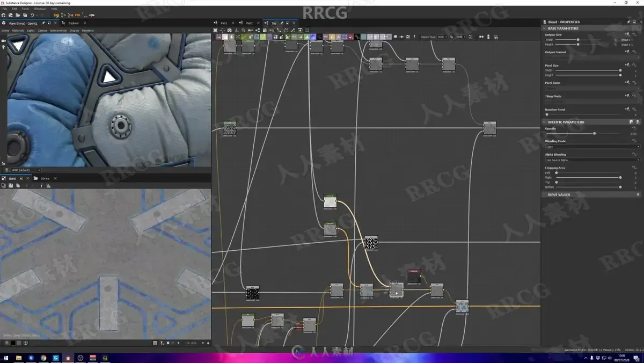The height and width of the screenshot is (363, 644).
Task: Click the save package icon
Action: click(25, 15)
